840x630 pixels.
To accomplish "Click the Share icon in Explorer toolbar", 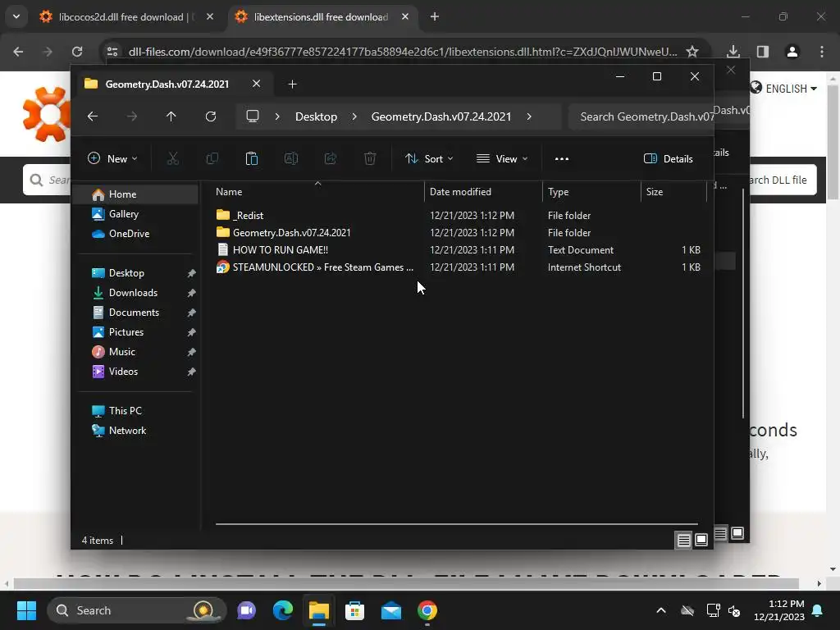I will coord(331,158).
